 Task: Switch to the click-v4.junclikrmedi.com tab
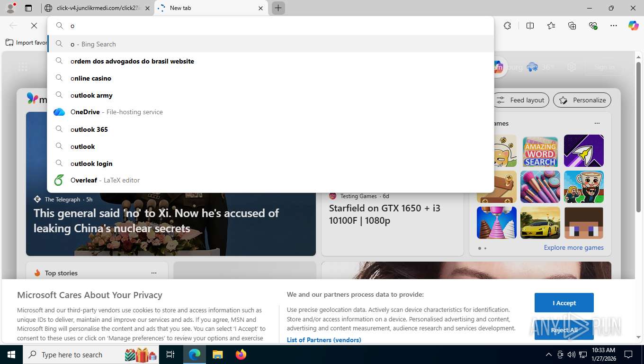(97, 8)
